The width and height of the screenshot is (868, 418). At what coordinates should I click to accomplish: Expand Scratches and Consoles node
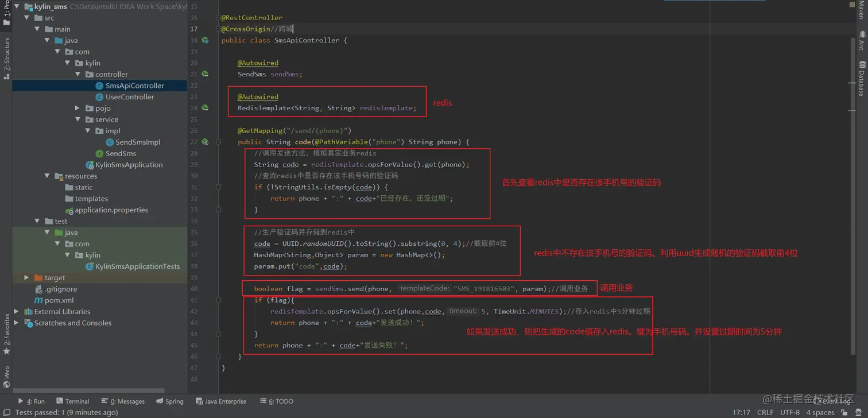16,323
